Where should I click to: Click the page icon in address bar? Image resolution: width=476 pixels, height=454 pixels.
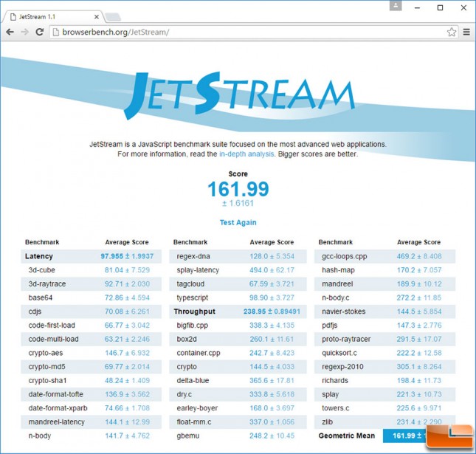pyautogui.click(x=55, y=32)
